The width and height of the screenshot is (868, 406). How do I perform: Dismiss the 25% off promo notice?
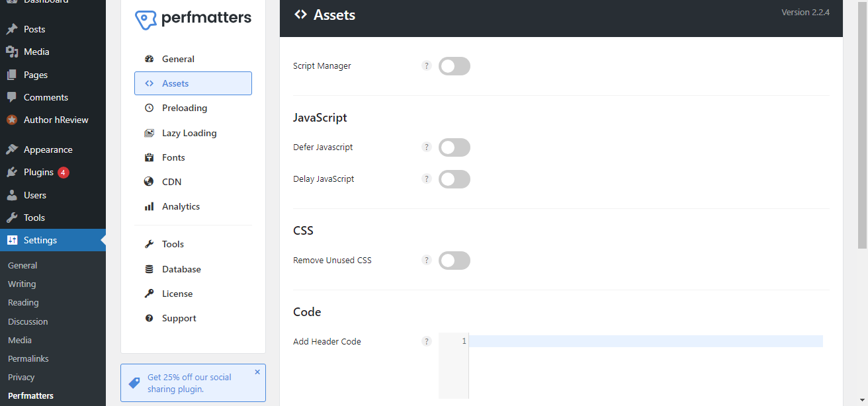point(257,372)
